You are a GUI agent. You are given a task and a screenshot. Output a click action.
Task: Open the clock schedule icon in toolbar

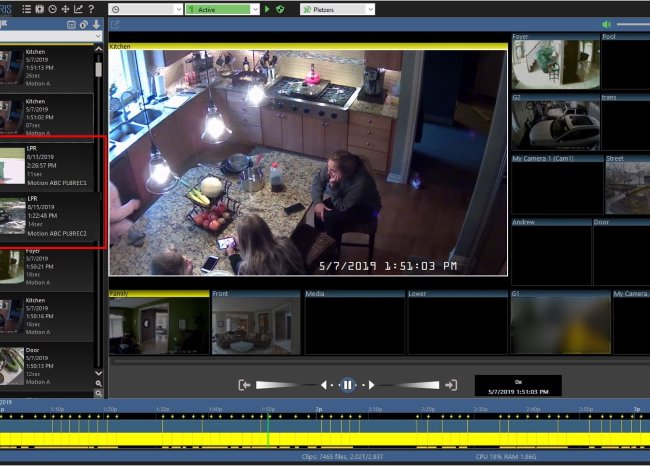tap(52, 9)
